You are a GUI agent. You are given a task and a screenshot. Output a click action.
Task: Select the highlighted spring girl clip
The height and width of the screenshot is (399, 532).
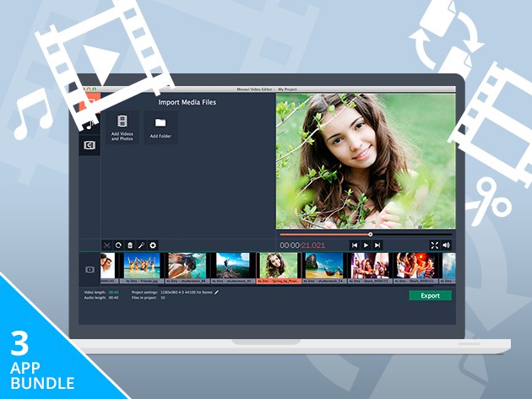[279, 267]
